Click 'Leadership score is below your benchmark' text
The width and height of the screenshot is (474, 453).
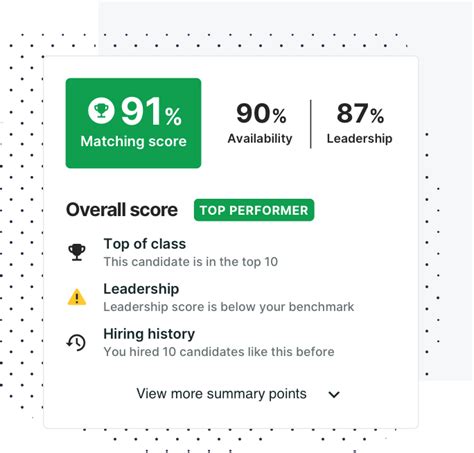229,307
